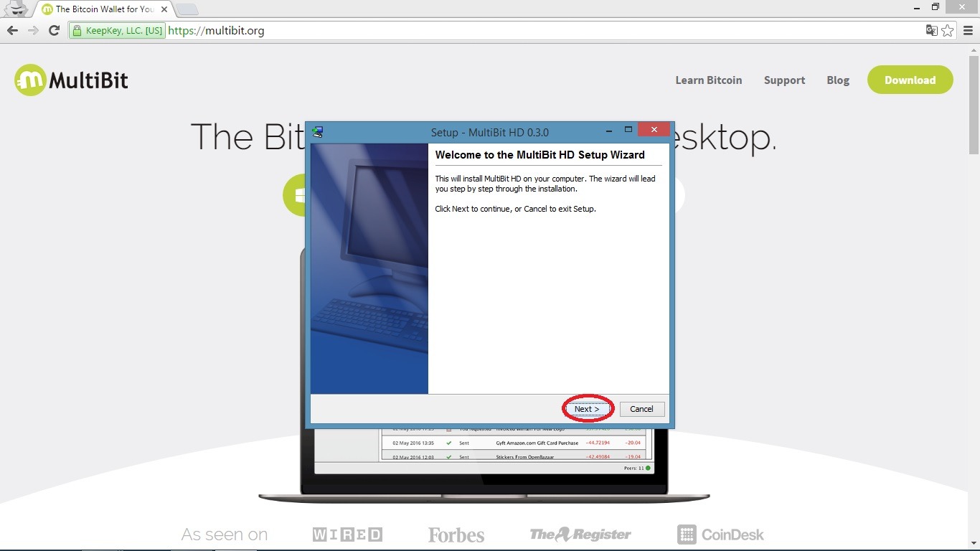Viewport: 980px width, 551px height.
Task: Focus the address bar showing multibit.org
Action: 502,31
